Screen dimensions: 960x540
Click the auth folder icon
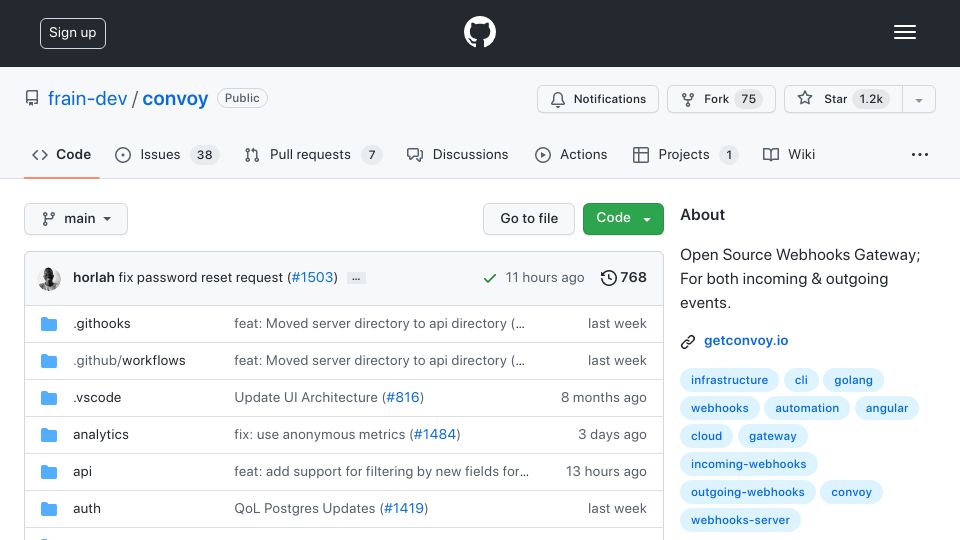click(49, 509)
